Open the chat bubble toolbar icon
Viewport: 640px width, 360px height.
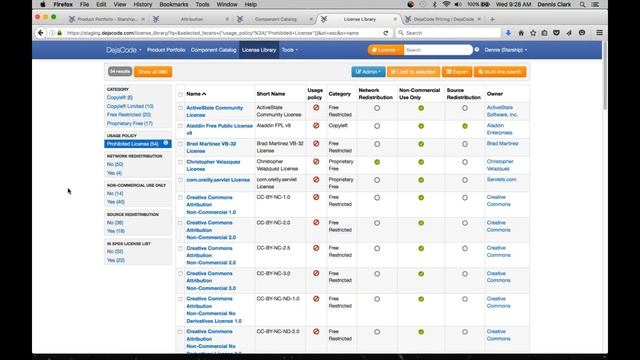coord(582,33)
